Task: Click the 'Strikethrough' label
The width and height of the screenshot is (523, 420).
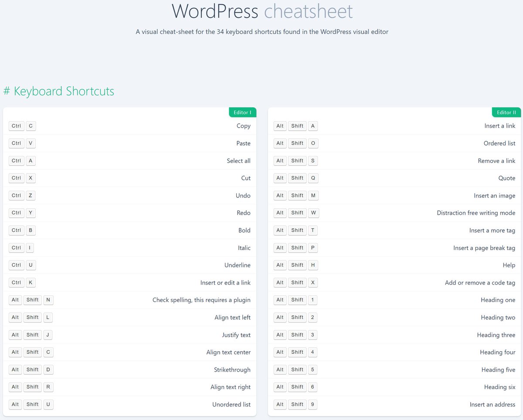Action: [232, 370]
